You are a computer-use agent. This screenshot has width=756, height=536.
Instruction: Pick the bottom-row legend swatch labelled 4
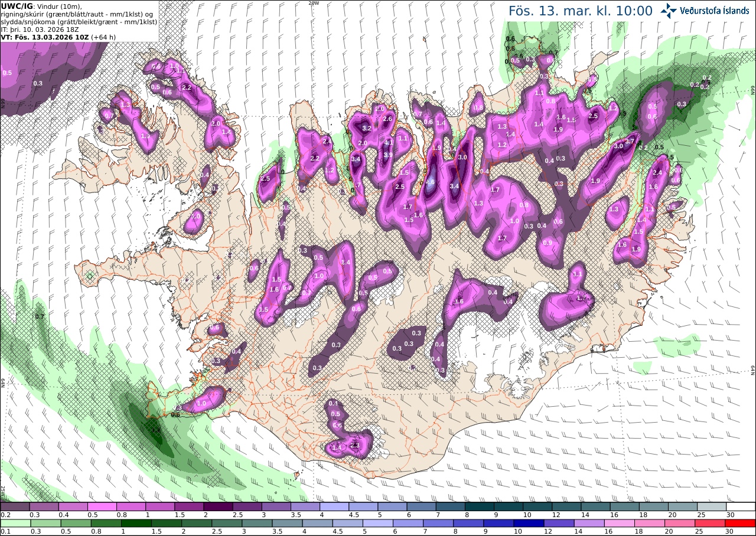click(x=317, y=523)
